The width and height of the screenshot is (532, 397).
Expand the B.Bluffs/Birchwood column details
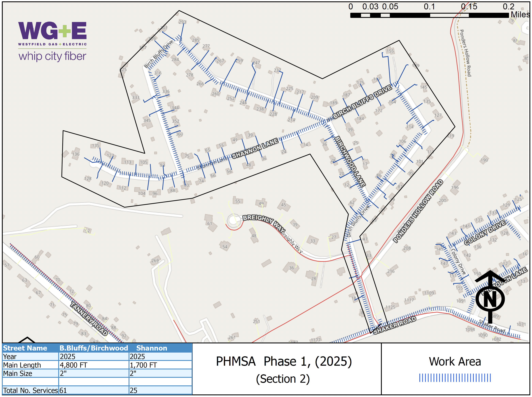94,348
